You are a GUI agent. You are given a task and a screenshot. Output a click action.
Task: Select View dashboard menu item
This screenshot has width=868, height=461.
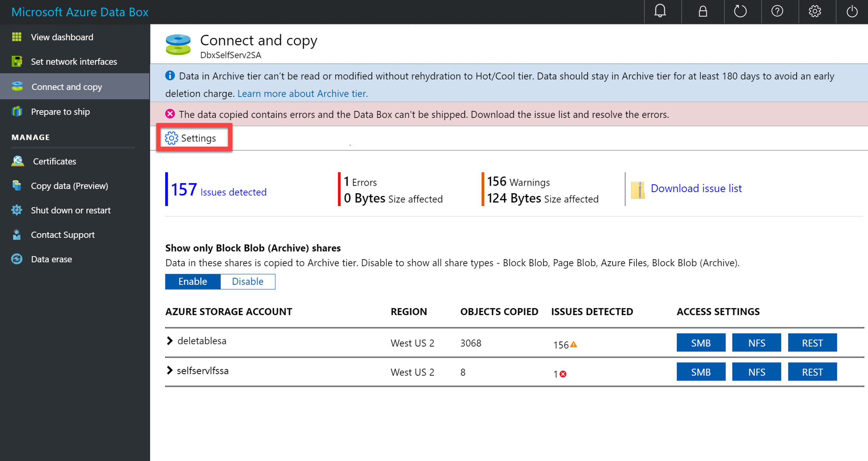coord(62,37)
